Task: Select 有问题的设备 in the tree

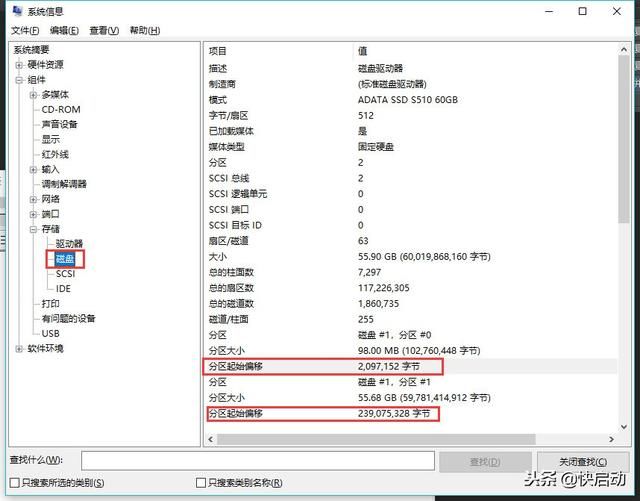Action: (x=69, y=318)
